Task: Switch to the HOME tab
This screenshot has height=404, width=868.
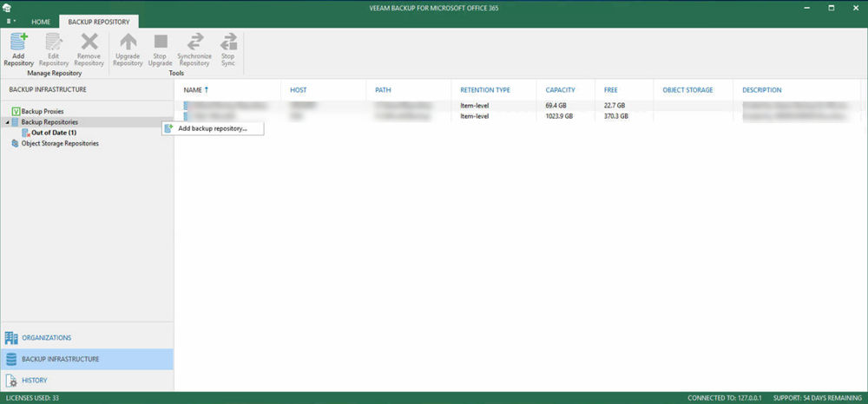Action: tap(41, 22)
